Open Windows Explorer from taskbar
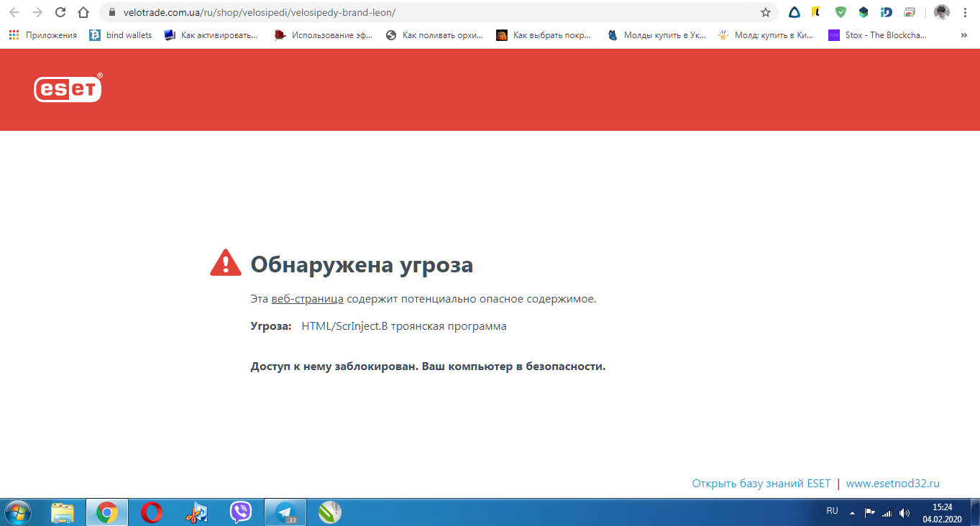Image resolution: width=980 pixels, height=526 pixels. coord(63,512)
